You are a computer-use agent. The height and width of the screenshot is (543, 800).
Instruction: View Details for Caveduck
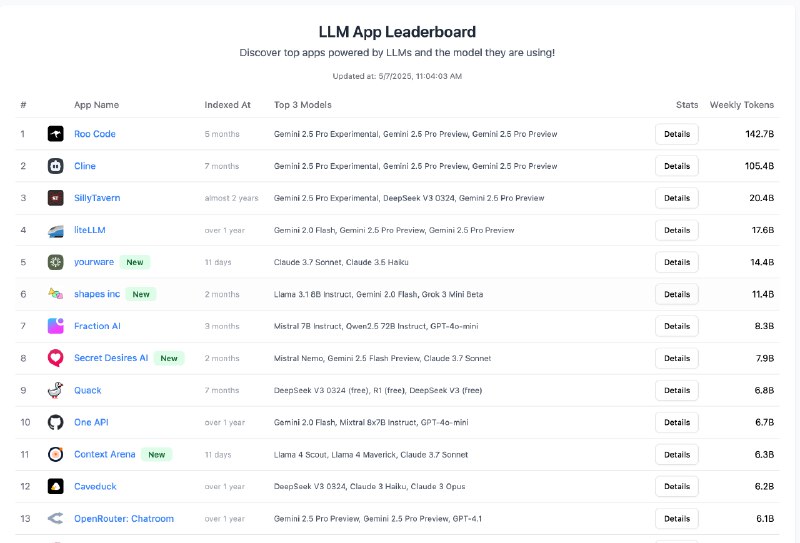pyautogui.click(x=677, y=486)
